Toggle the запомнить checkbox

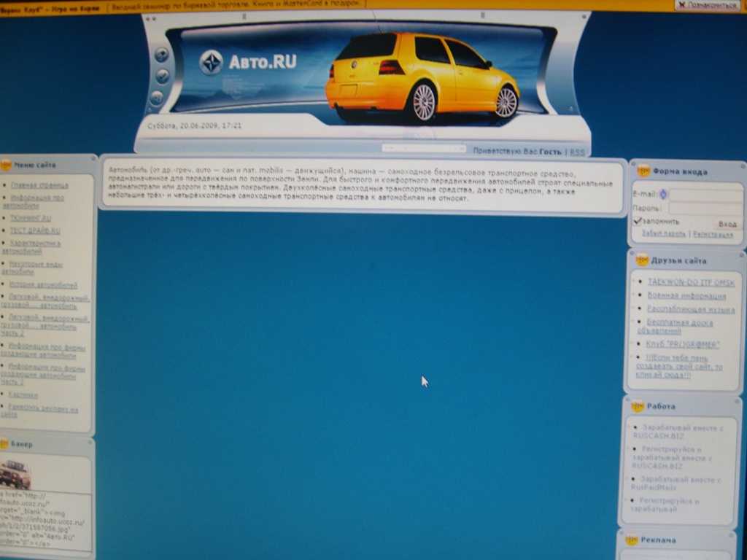click(x=638, y=221)
